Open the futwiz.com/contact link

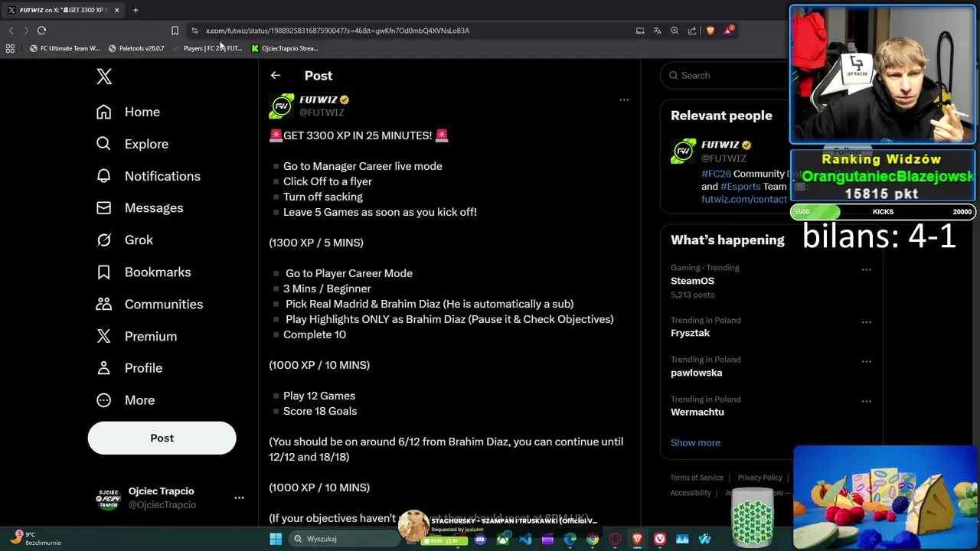743,199
